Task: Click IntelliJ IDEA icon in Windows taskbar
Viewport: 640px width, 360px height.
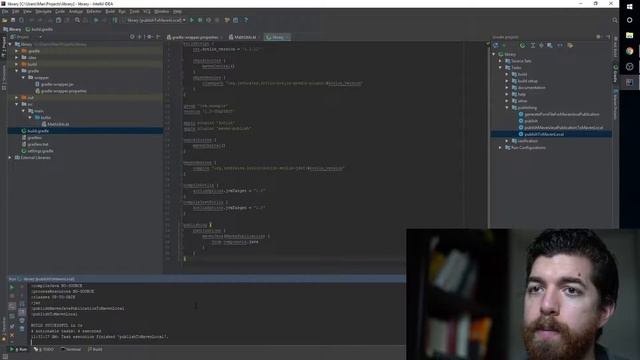Action: (630, 82)
